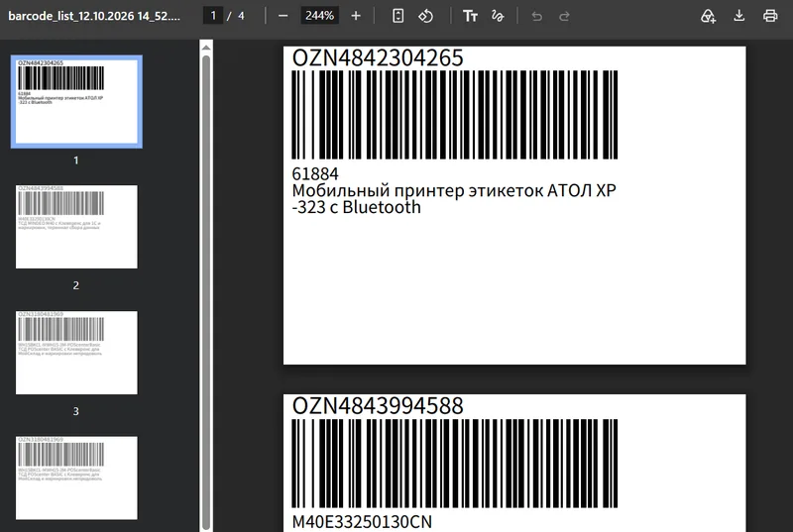Open page 4 thumbnail at bottom

pos(76,478)
